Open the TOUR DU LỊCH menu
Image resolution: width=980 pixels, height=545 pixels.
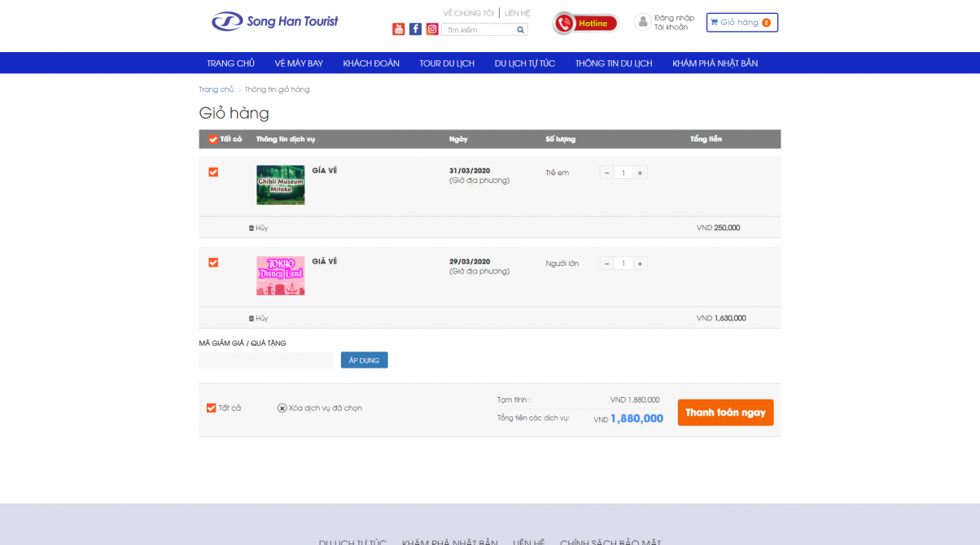click(x=447, y=63)
